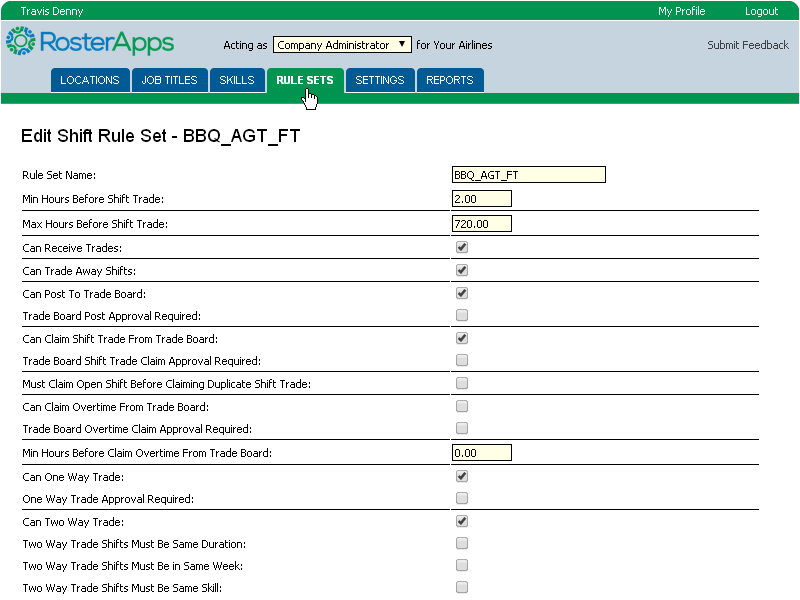The width and height of the screenshot is (800, 600).
Task: Click the Min Hours Before Shift Trade field
Action: point(482,199)
